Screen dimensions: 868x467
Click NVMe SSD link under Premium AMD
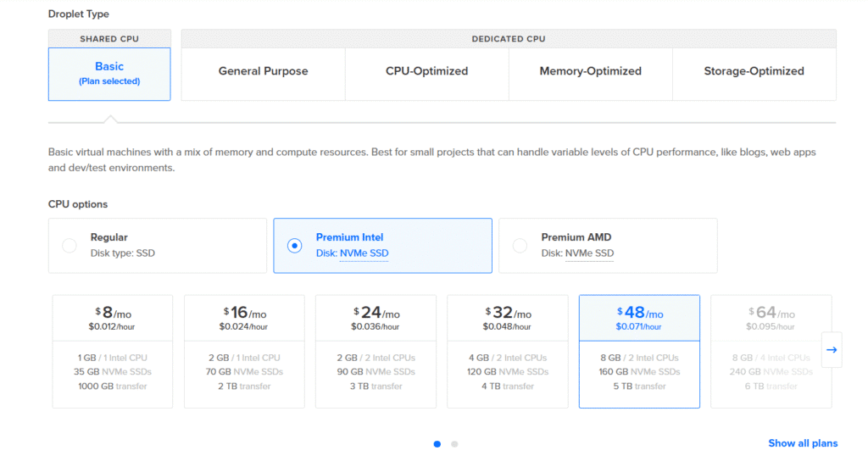(589, 253)
